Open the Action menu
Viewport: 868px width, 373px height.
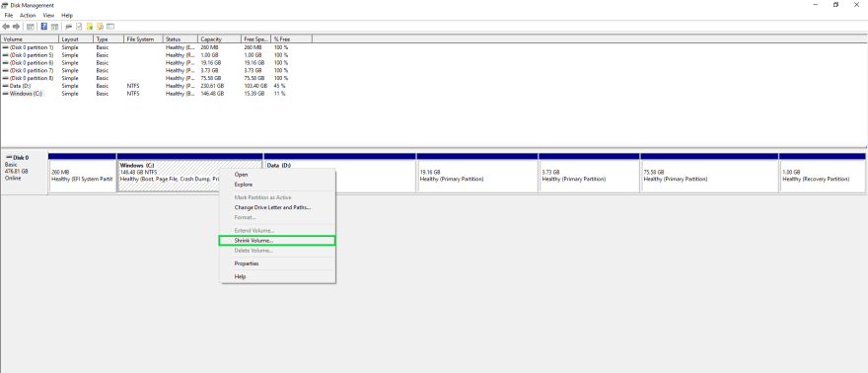point(28,16)
